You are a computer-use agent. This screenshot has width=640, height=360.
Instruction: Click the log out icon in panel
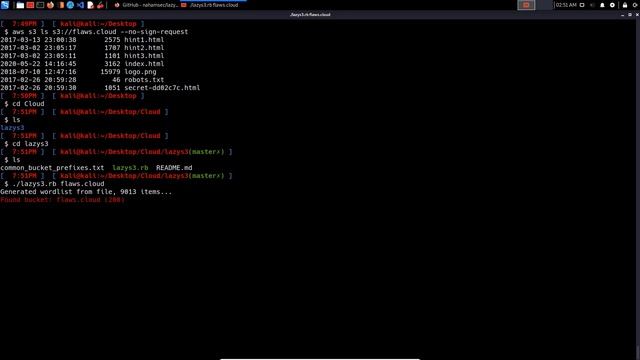(636, 5)
